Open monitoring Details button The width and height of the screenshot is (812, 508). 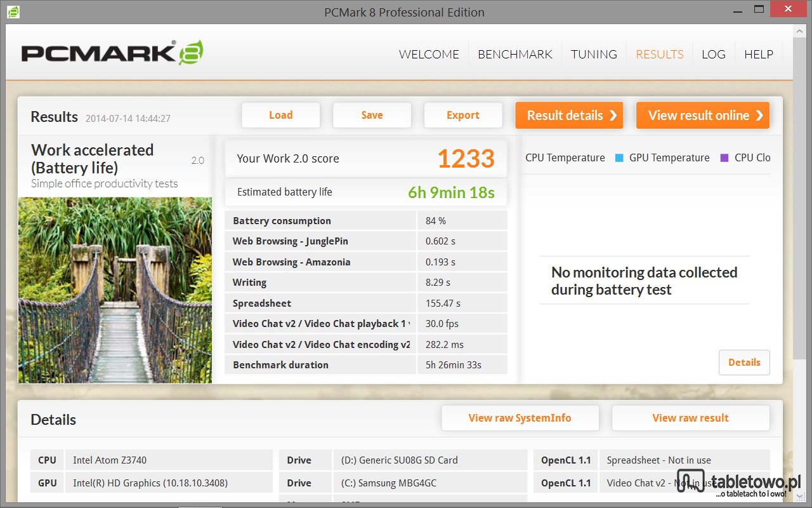(x=744, y=362)
